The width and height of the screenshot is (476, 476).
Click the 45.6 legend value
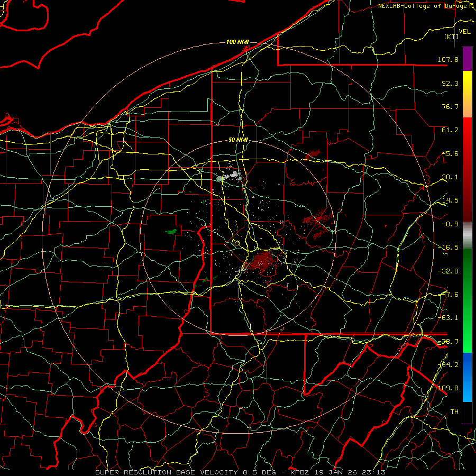(x=450, y=153)
